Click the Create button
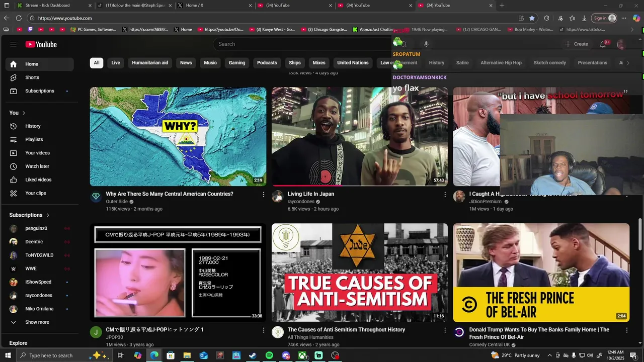644x362 pixels. (577, 44)
